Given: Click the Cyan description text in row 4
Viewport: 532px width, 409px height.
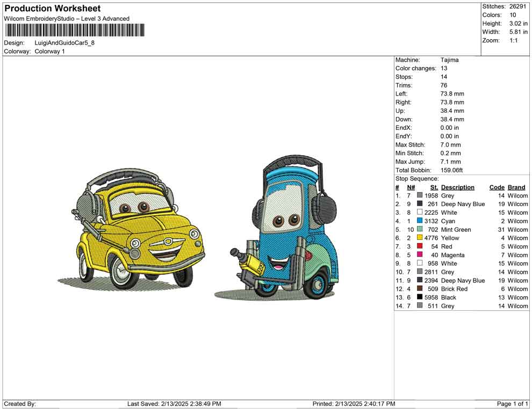Looking at the screenshot, I should tap(448, 221).
